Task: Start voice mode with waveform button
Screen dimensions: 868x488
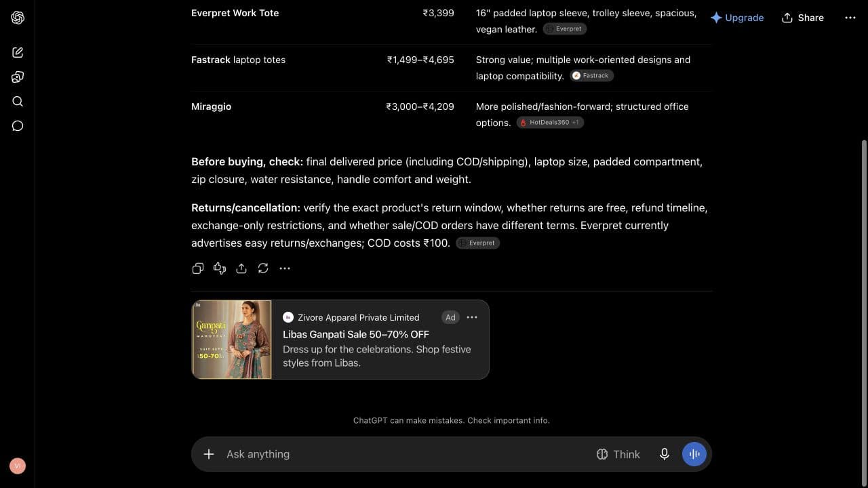Action: tap(694, 454)
